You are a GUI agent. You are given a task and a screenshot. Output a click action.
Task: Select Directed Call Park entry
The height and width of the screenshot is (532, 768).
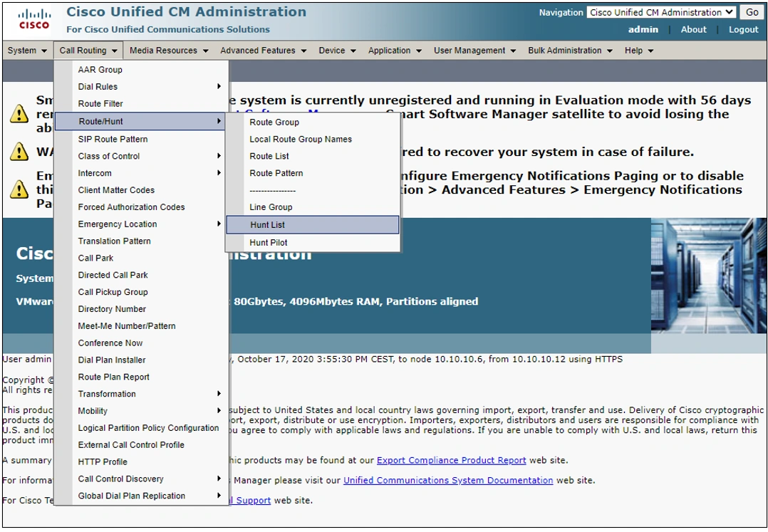coord(140,275)
